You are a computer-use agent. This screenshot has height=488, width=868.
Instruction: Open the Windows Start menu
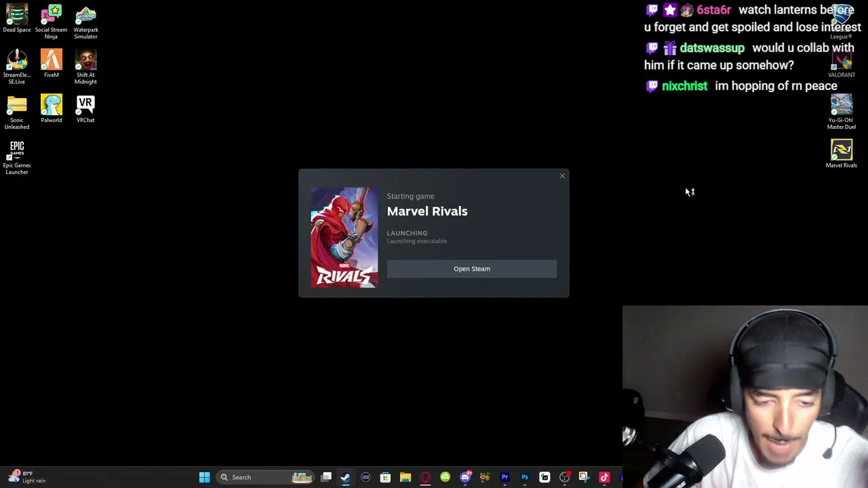point(204,477)
